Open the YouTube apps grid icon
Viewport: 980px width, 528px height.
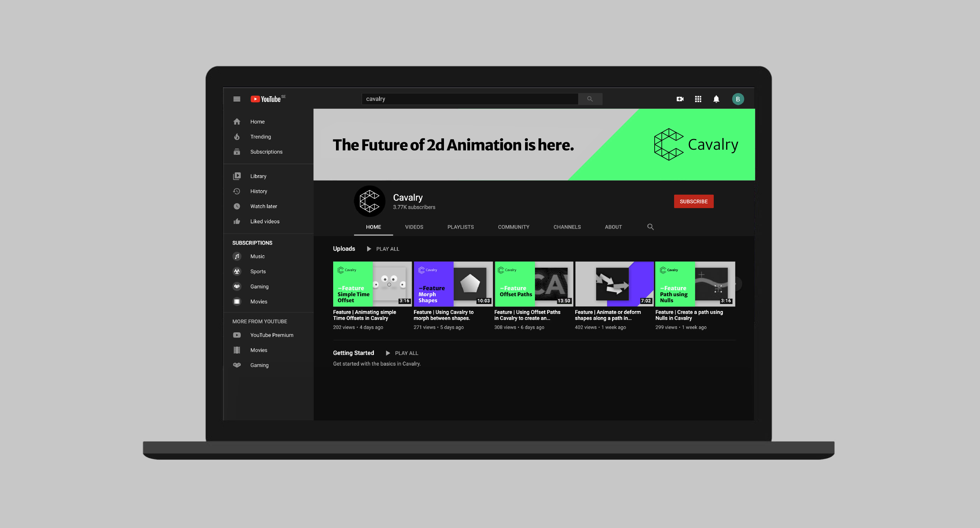click(x=698, y=99)
